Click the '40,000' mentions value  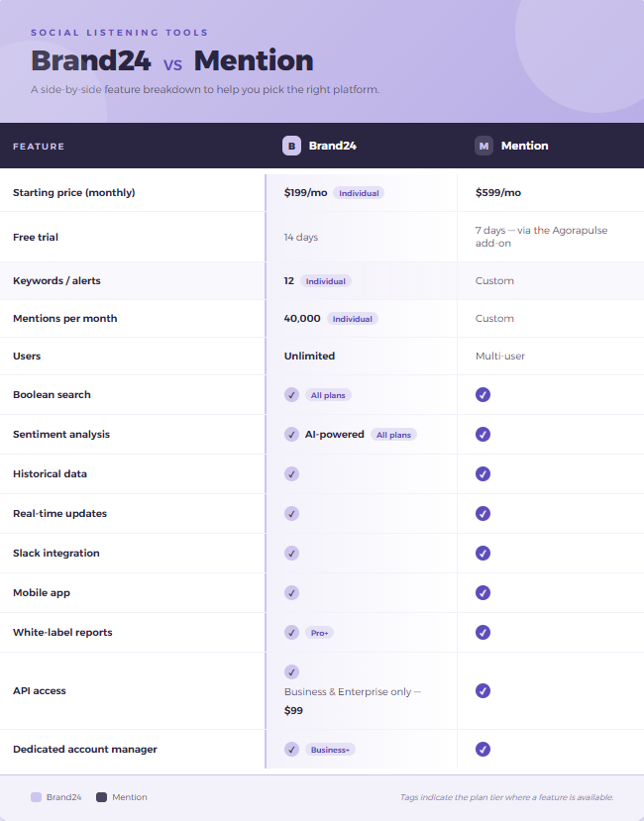tap(302, 318)
